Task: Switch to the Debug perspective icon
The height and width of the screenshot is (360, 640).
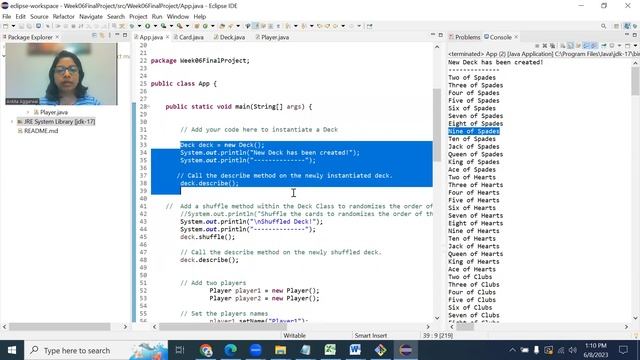Action: (635, 26)
